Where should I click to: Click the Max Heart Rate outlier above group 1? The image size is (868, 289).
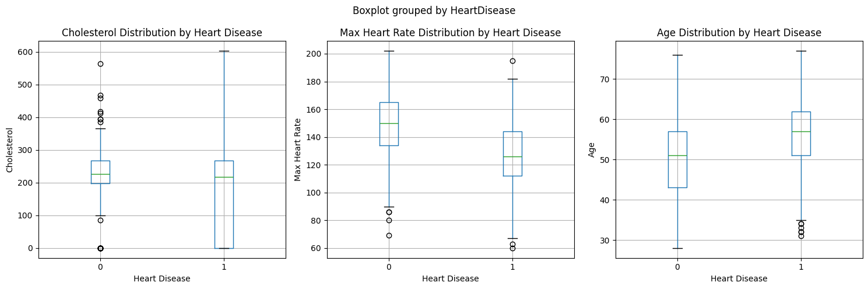[512, 61]
